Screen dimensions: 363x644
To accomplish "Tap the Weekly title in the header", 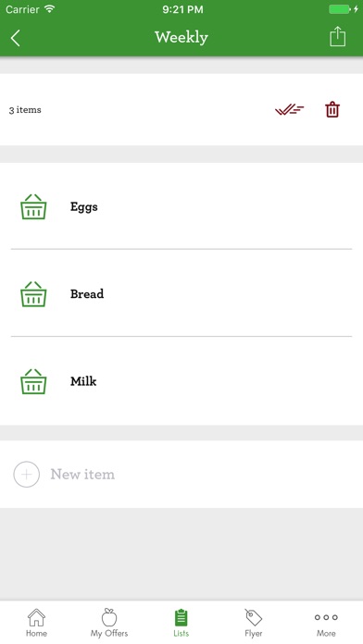I will 181,37.
